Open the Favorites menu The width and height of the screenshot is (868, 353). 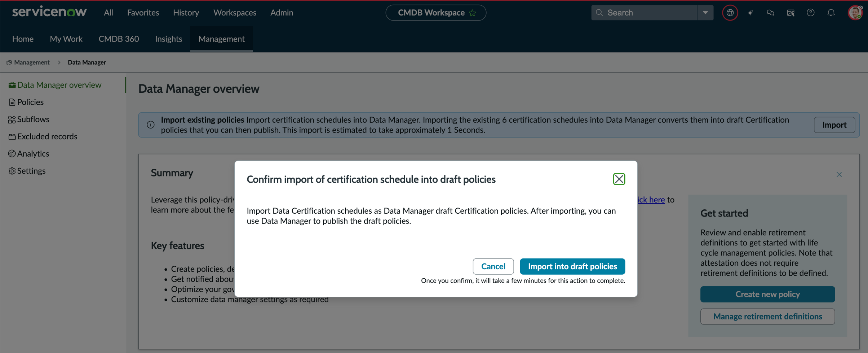[x=143, y=13]
